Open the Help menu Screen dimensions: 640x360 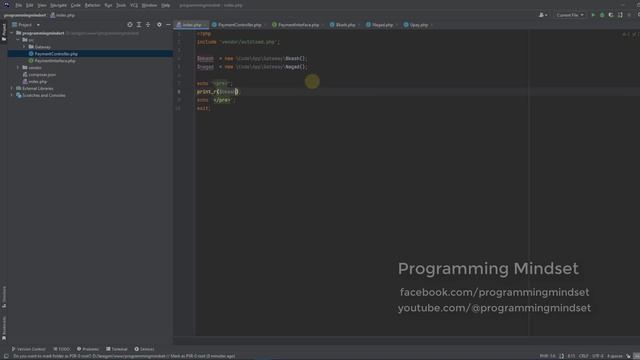click(x=165, y=5)
